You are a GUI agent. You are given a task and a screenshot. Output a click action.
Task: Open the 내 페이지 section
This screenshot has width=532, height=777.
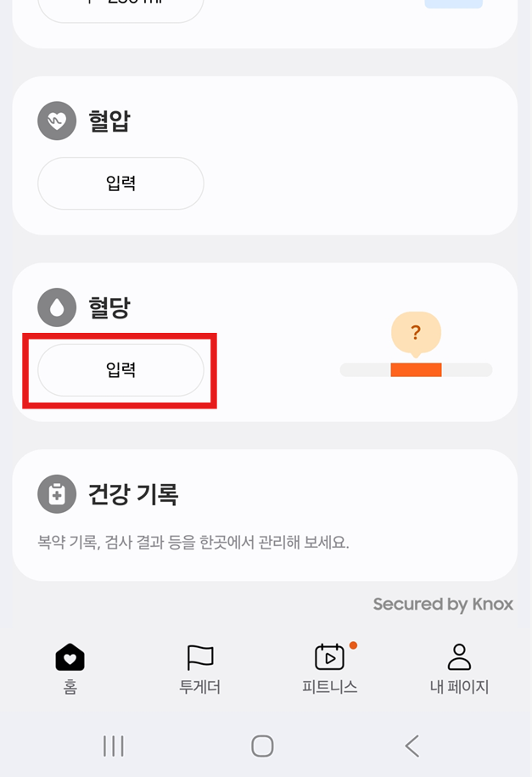459,671
